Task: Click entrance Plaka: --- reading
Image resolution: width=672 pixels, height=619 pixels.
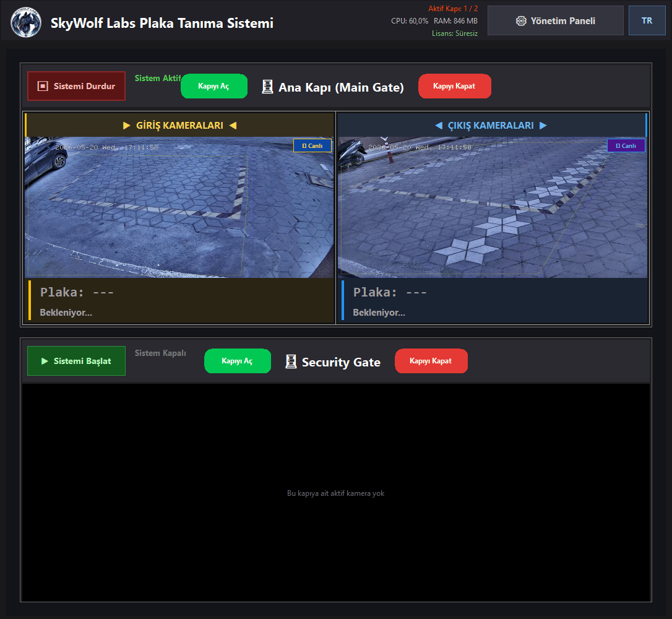Action: click(77, 292)
